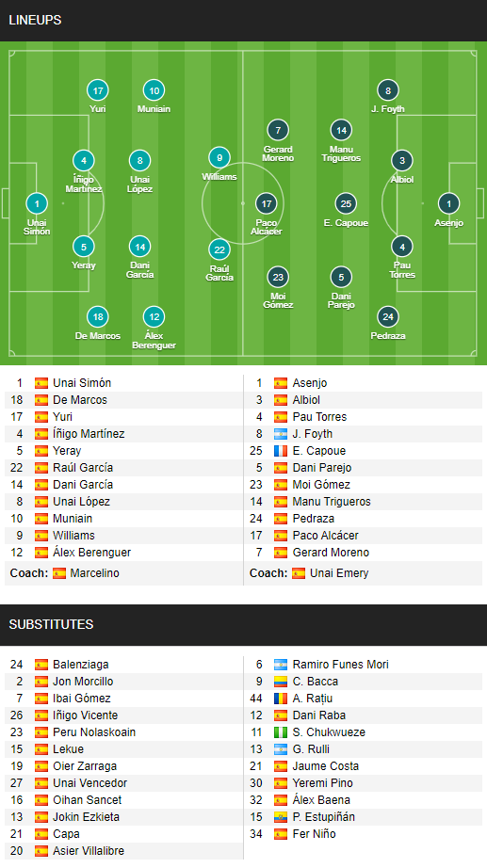
Task: Click Romania flag beside A. Rațiu
Action: coord(281,699)
